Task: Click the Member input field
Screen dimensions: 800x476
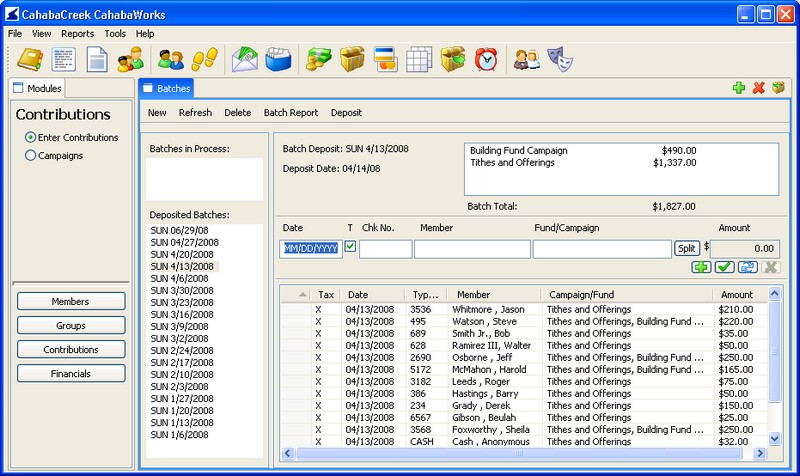Action: coord(472,249)
